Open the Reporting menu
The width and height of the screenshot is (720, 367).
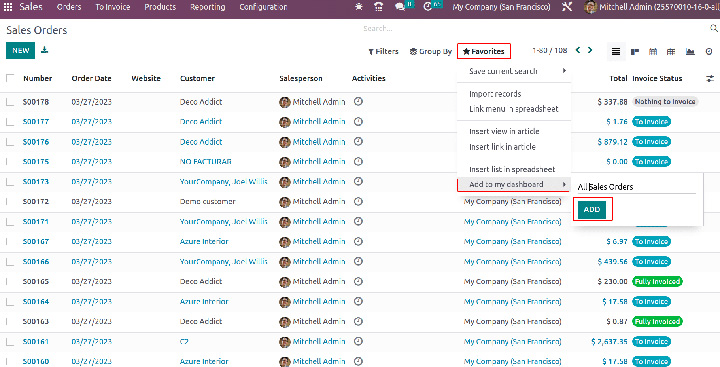click(208, 7)
